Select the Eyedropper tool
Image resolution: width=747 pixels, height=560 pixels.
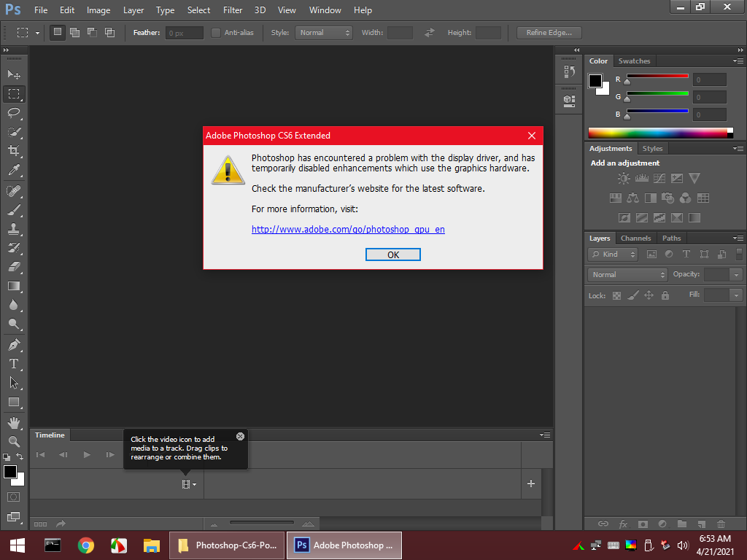pyautogui.click(x=14, y=170)
